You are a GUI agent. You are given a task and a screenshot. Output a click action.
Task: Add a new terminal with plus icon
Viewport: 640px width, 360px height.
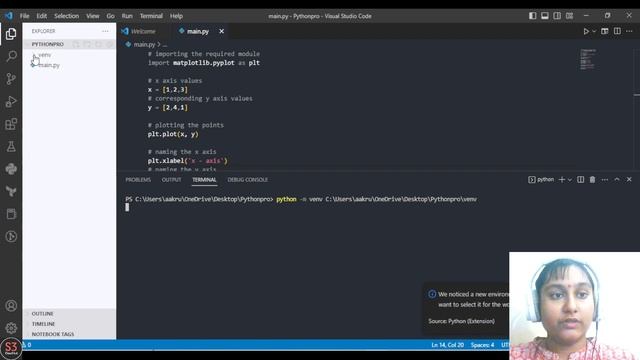[x=562, y=180]
